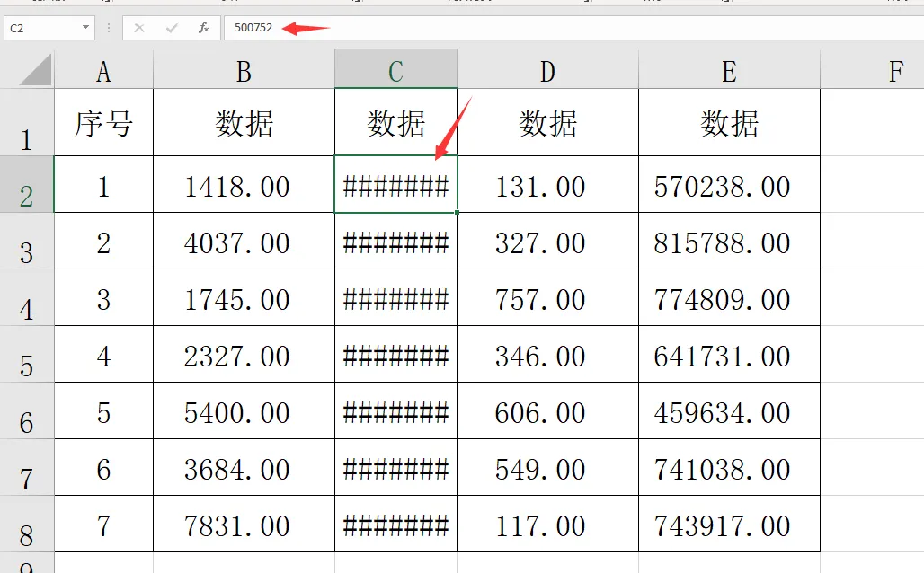The width and height of the screenshot is (924, 573).
Task: Click the 数据 header in column B
Action: coord(244,122)
